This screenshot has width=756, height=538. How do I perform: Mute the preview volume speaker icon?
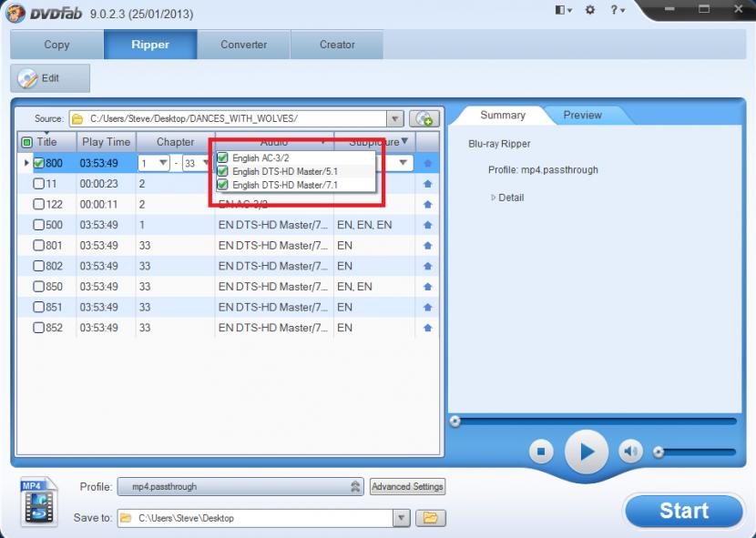[x=630, y=452]
